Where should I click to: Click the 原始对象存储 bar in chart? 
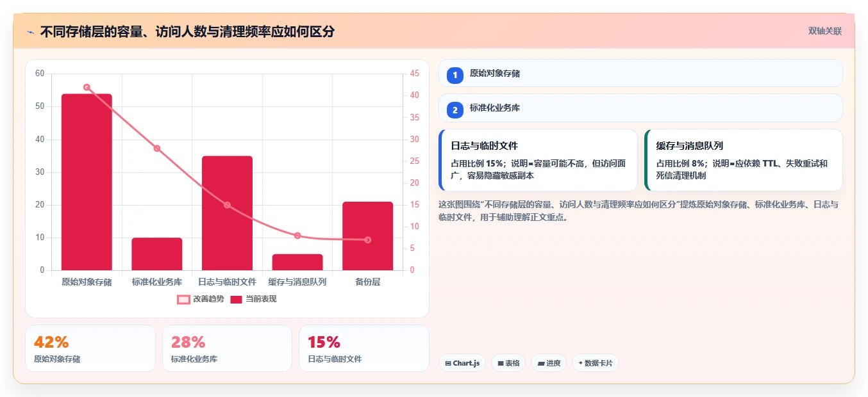tap(87, 182)
